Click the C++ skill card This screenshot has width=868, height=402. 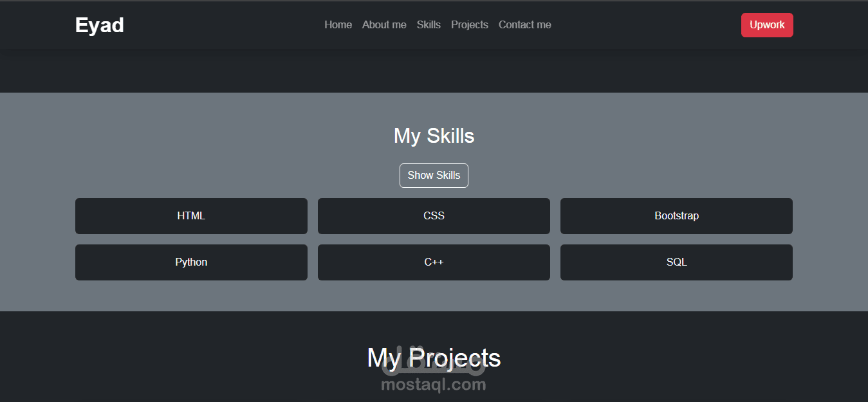click(x=434, y=262)
